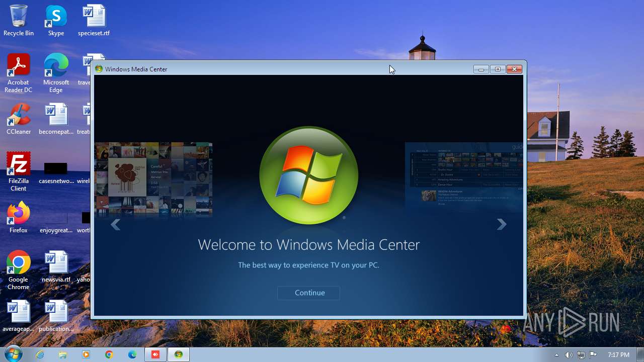The height and width of the screenshot is (362, 644).
Task: Click the Windows Media Center title bar icon
Action: coord(99,69)
